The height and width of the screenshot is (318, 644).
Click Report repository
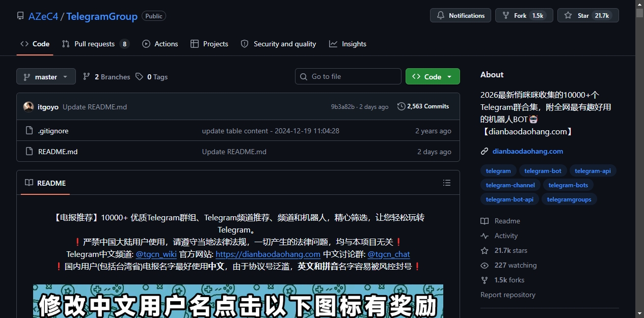coord(507,295)
